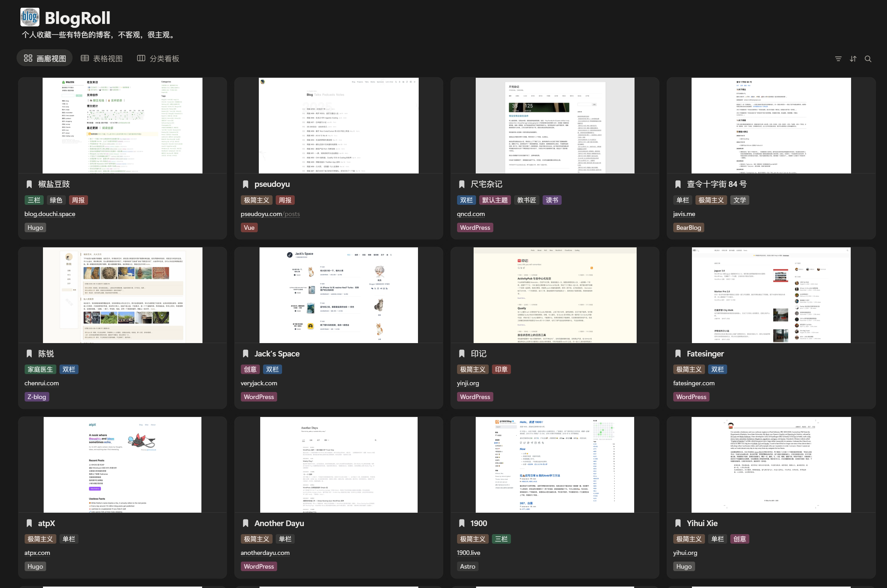Click bookmark icon beside Jack's Space

tap(245, 354)
